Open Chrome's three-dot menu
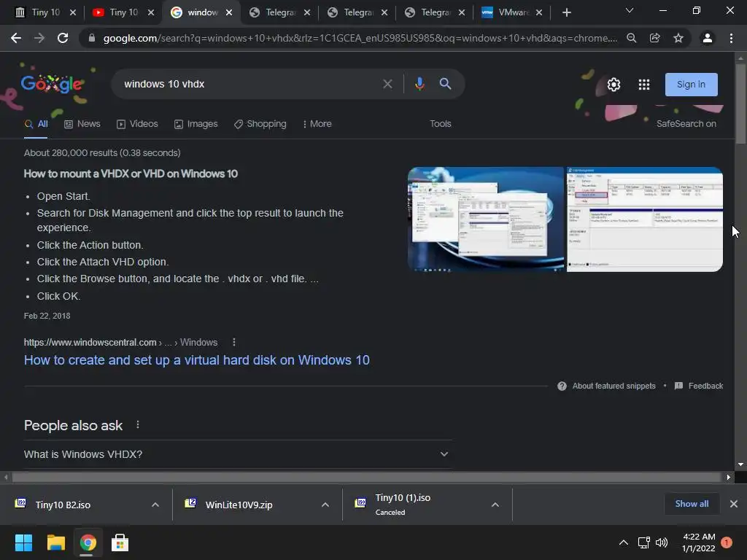 (731, 38)
